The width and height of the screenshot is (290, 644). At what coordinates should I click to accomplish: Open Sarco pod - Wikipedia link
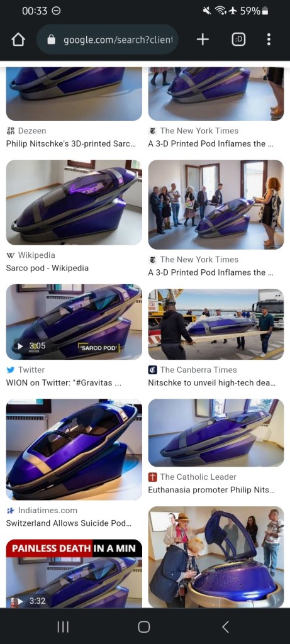tap(47, 268)
